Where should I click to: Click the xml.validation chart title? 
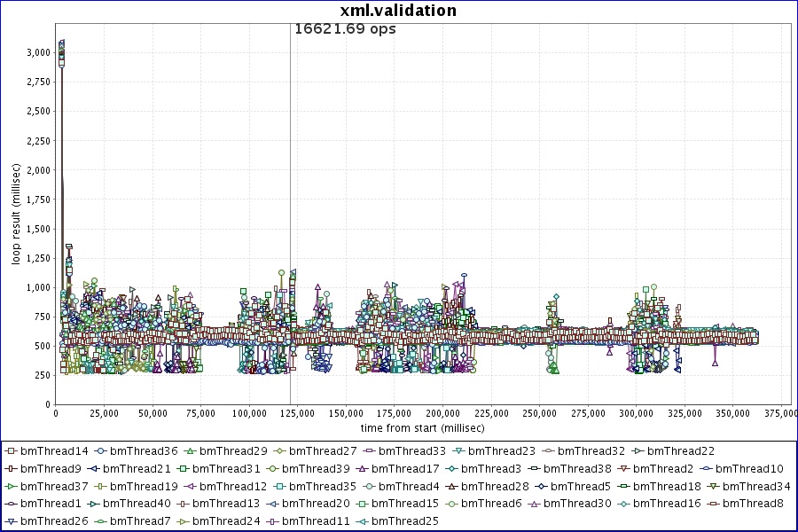click(398, 11)
